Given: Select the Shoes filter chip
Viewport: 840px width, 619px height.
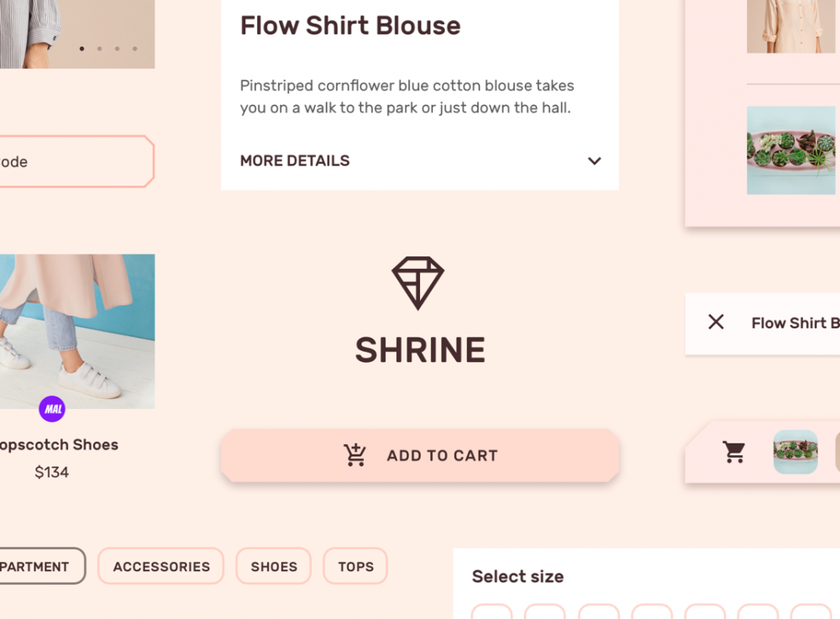Looking at the screenshot, I should pyautogui.click(x=274, y=566).
